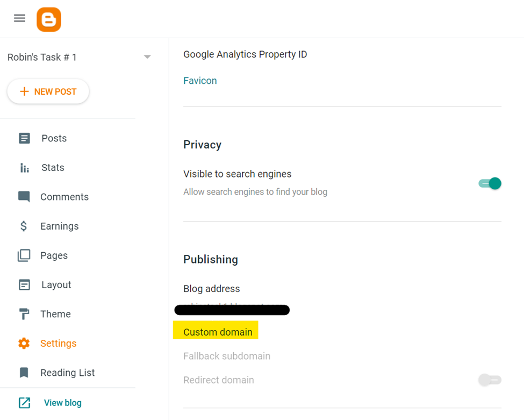Click the Posts icon in sidebar
The height and width of the screenshot is (420, 524).
coord(24,138)
